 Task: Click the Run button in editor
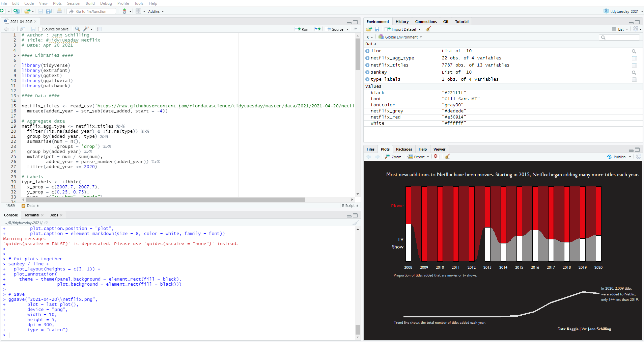coord(302,29)
